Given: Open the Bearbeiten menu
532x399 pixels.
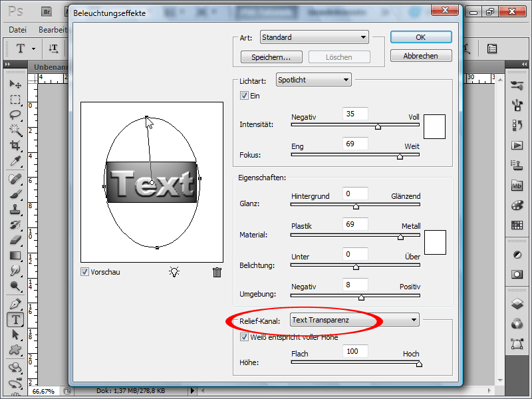Looking at the screenshot, I should point(53,30).
